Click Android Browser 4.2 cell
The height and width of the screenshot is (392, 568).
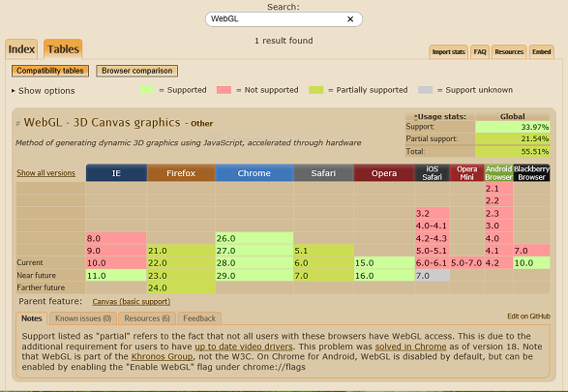pyautogui.click(x=498, y=262)
